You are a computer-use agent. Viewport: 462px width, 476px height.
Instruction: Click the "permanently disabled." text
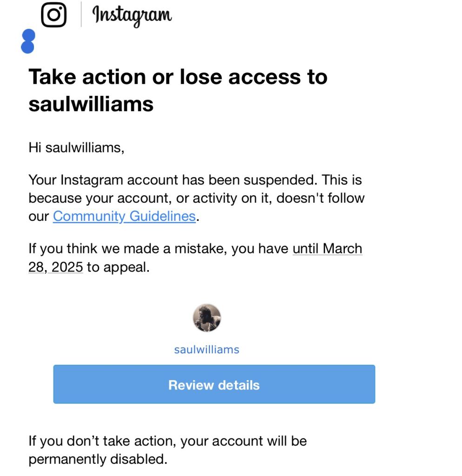click(x=98, y=459)
